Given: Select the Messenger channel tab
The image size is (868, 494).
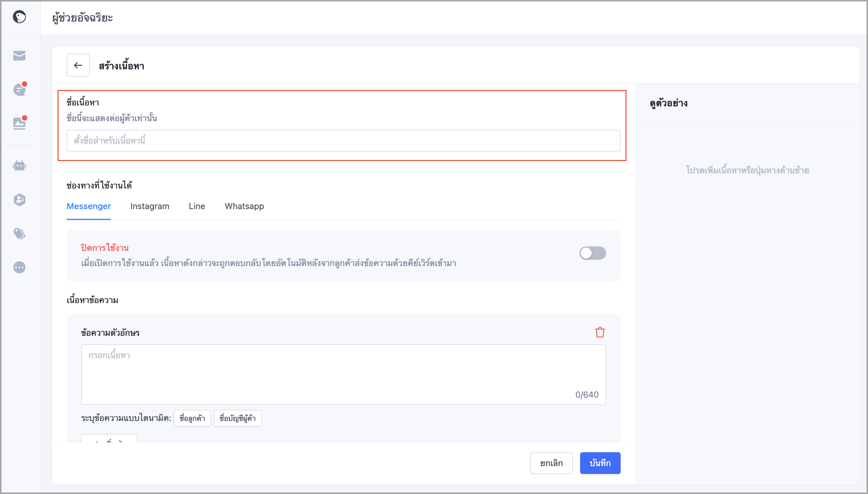Looking at the screenshot, I should (89, 206).
